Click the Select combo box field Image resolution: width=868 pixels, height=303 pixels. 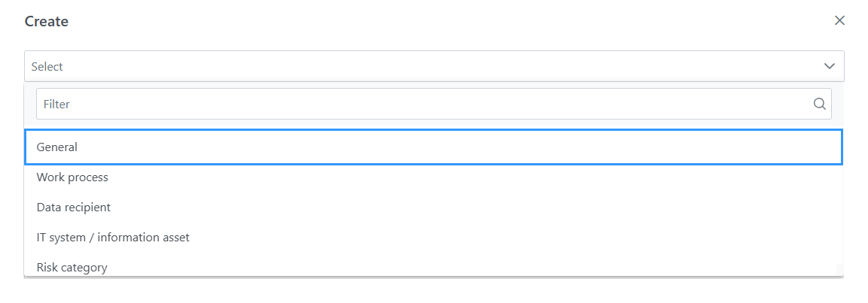(434, 66)
